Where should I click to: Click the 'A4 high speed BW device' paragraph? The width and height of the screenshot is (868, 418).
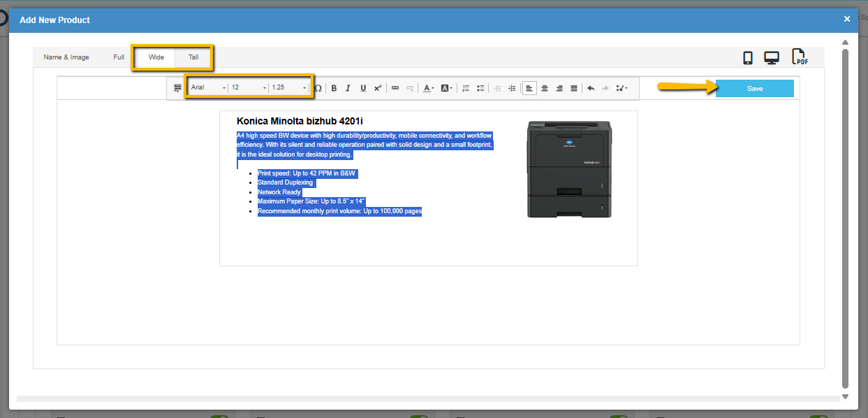click(x=365, y=145)
